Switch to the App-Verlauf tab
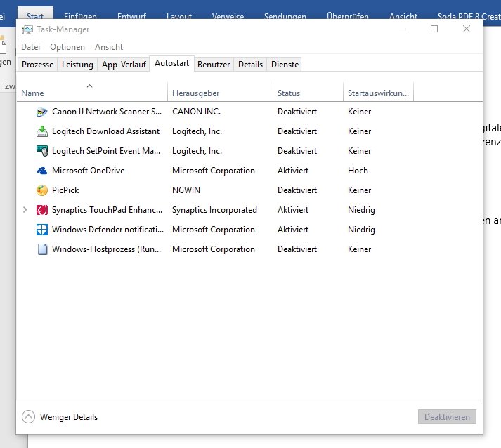The width and height of the screenshot is (501, 448). 124,65
